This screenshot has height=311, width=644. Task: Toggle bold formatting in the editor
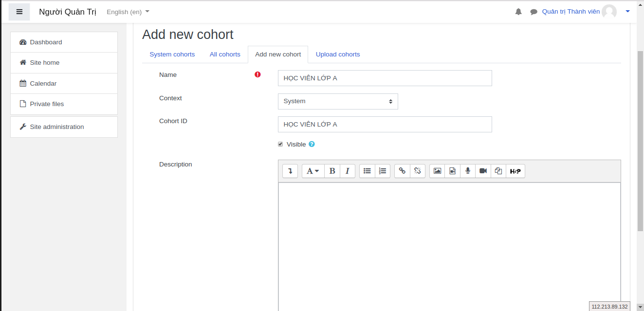(x=332, y=171)
